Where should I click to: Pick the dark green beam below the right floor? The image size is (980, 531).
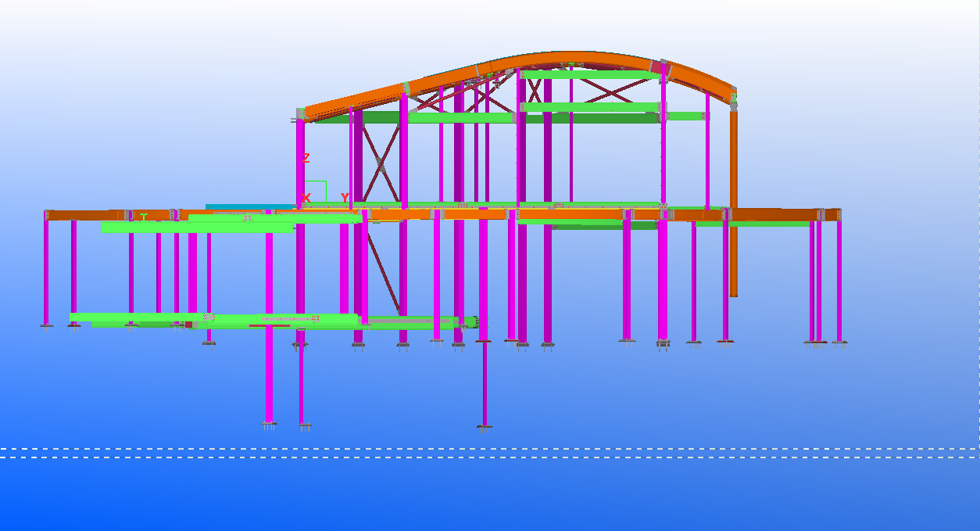click(x=606, y=226)
